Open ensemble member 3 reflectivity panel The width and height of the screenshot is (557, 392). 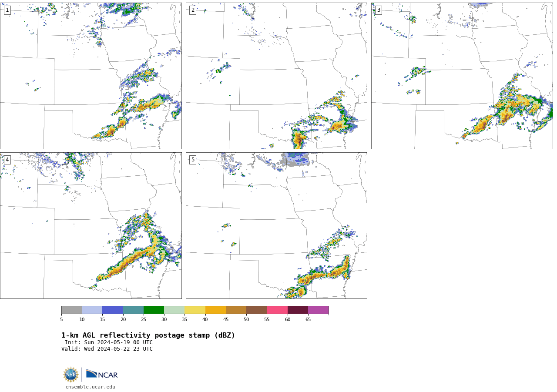tap(462, 76)
